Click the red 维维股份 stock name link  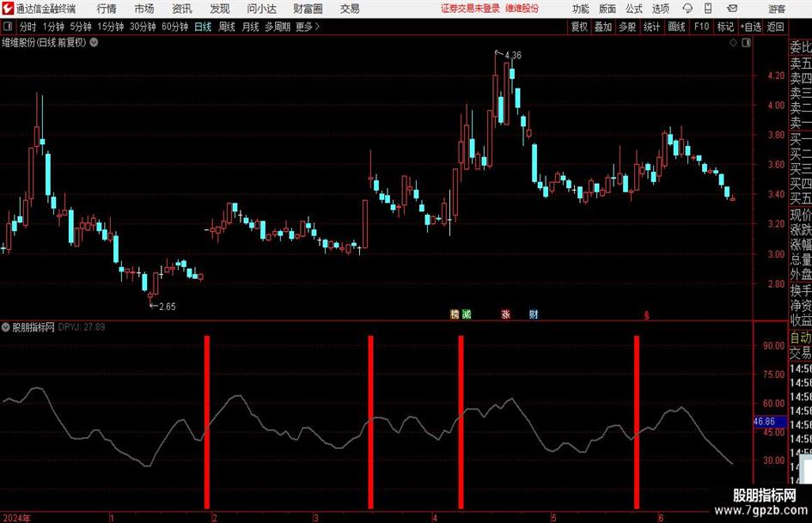tap(522, 9)
